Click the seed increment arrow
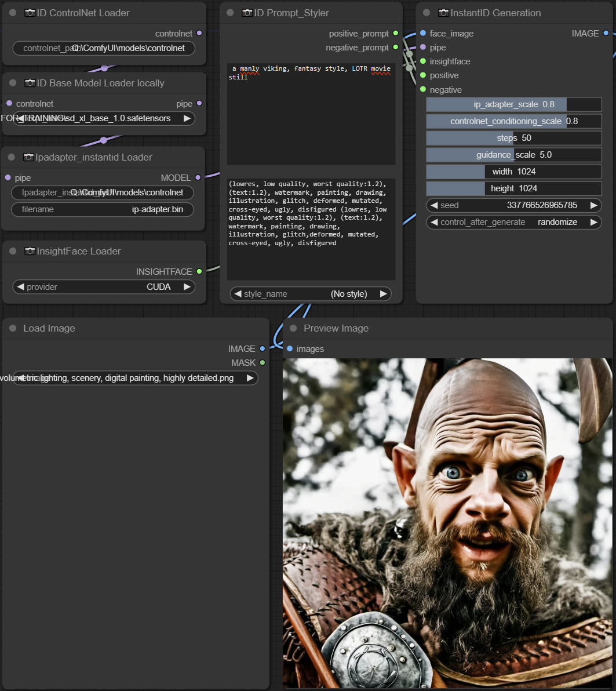The width and height of the screenshot is (616, 691). click(x=593, y=205)
